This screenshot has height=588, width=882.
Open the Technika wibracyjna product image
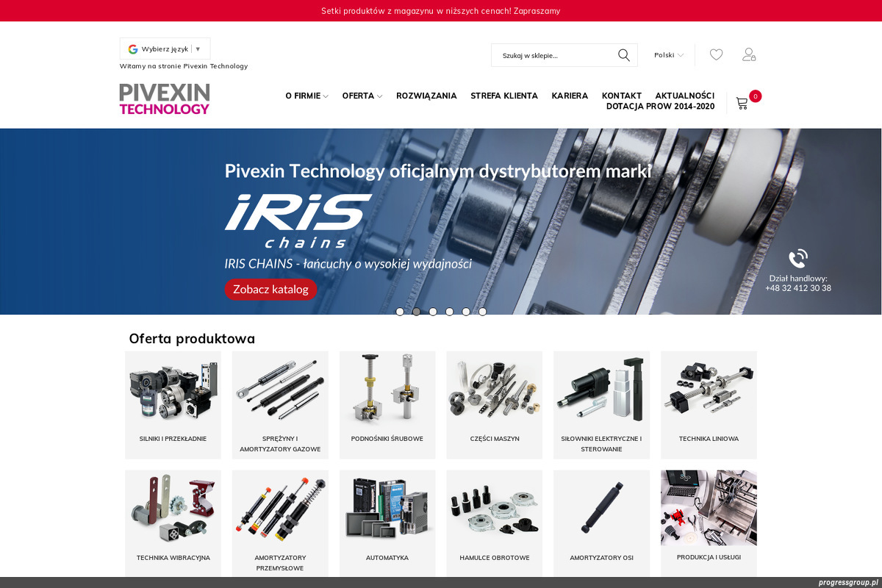click(x=173, y=509)
